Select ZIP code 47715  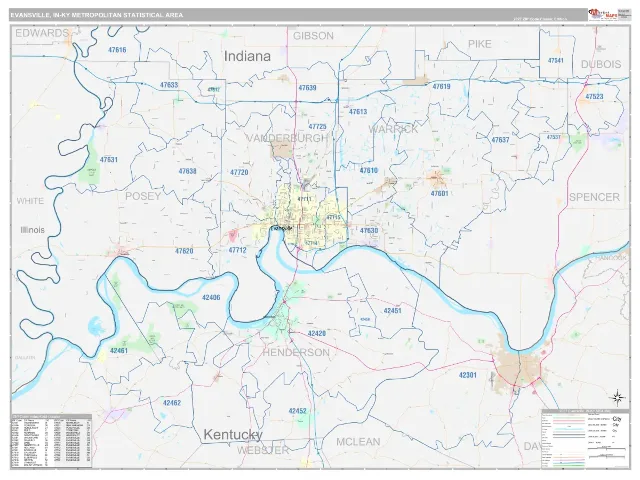(333, 217)
